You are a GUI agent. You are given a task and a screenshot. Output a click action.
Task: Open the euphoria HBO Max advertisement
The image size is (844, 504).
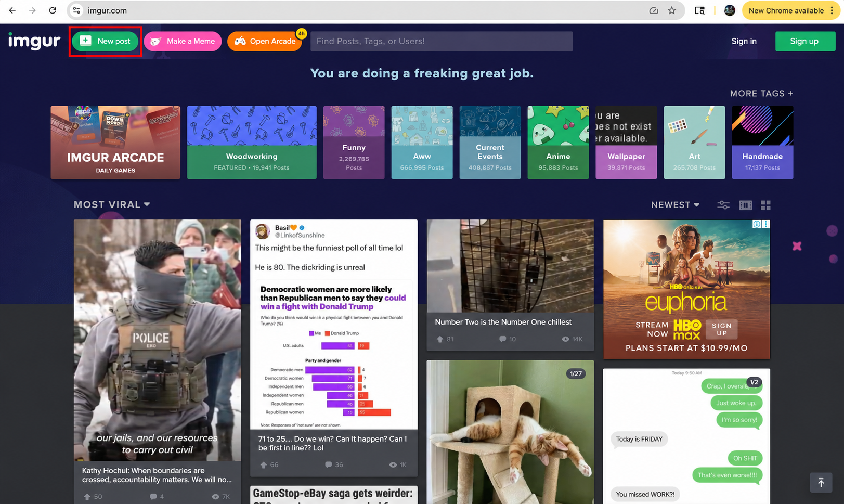(686, 289)
